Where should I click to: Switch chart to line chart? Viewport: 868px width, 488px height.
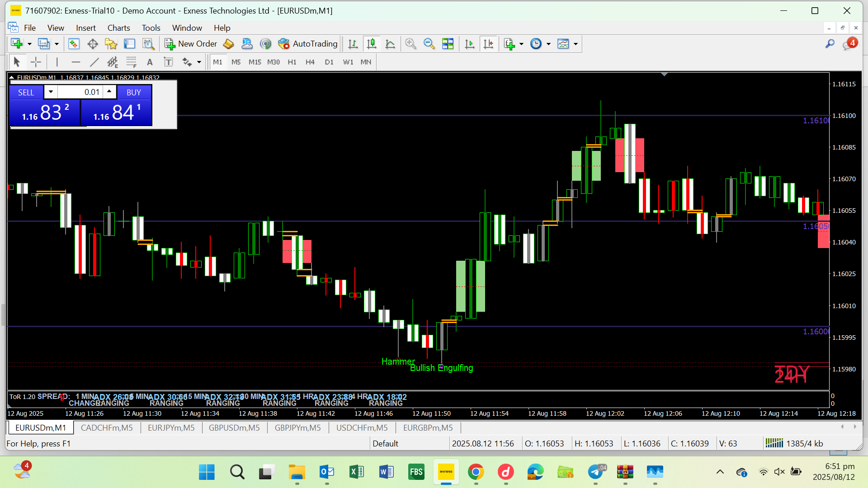point(390,44)
